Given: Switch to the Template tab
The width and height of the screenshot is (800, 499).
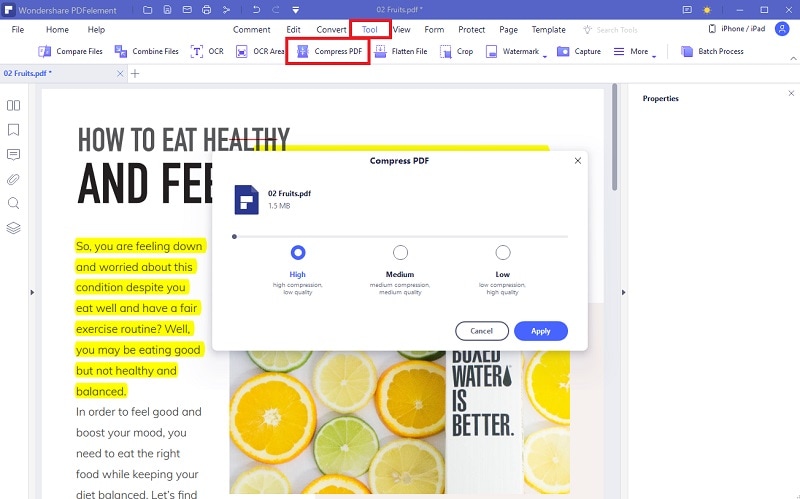Looking at the screenshot, I should click(548, 30).
